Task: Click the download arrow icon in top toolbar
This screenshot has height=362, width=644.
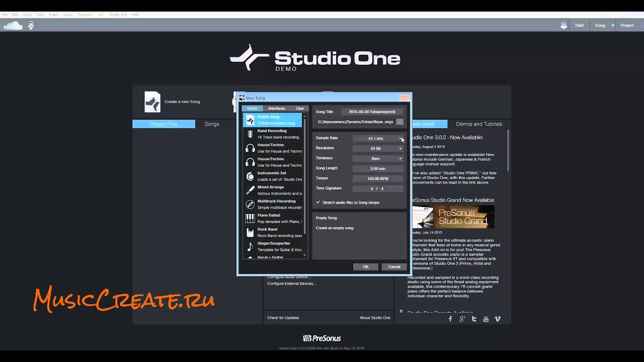Action: pyautogui.click(x=564, y=25)
